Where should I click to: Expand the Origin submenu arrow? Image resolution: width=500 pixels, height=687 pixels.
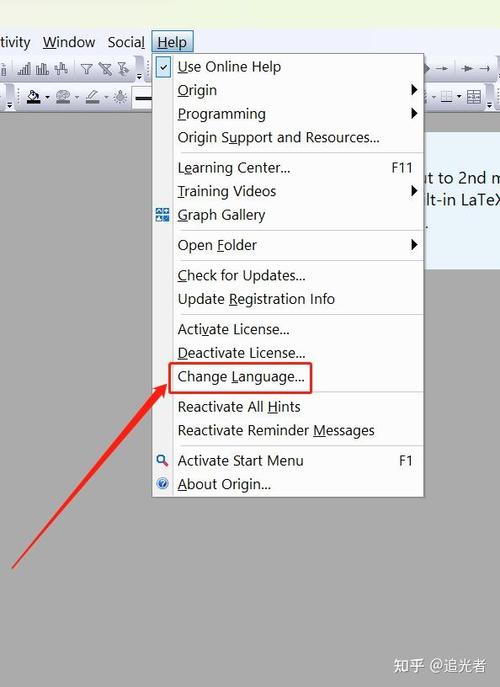(414, 90)
